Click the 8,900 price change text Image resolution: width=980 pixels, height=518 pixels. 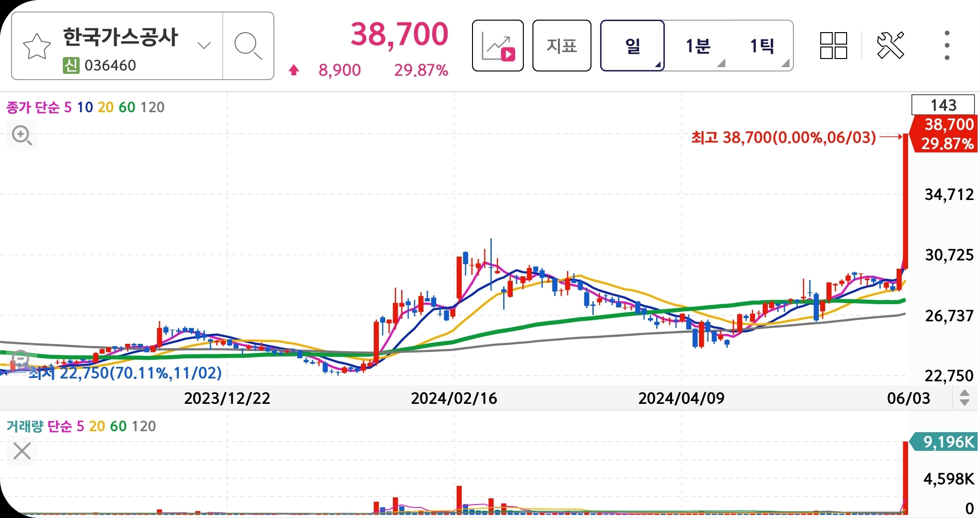point(340,71)
